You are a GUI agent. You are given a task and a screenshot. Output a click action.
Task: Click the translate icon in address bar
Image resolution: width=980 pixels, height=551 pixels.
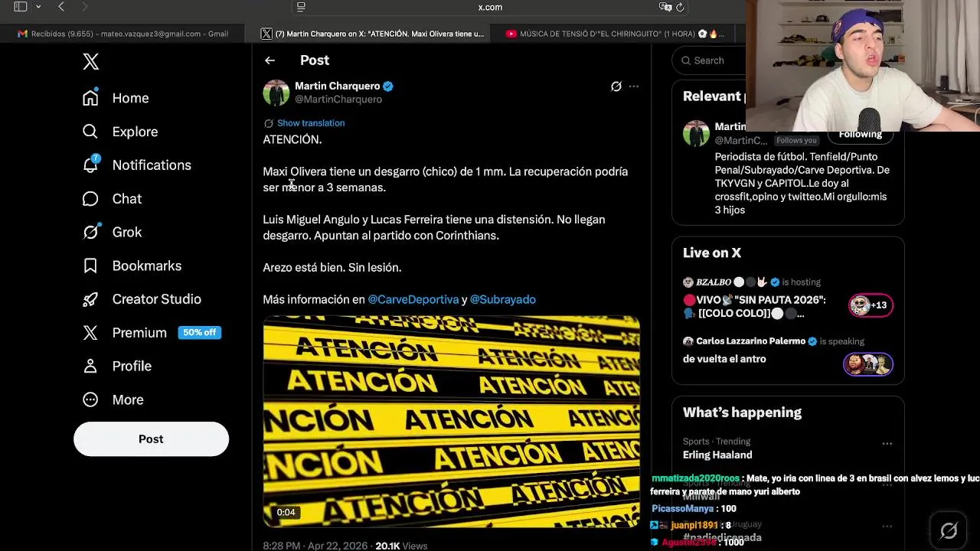(x=664, y=7)
